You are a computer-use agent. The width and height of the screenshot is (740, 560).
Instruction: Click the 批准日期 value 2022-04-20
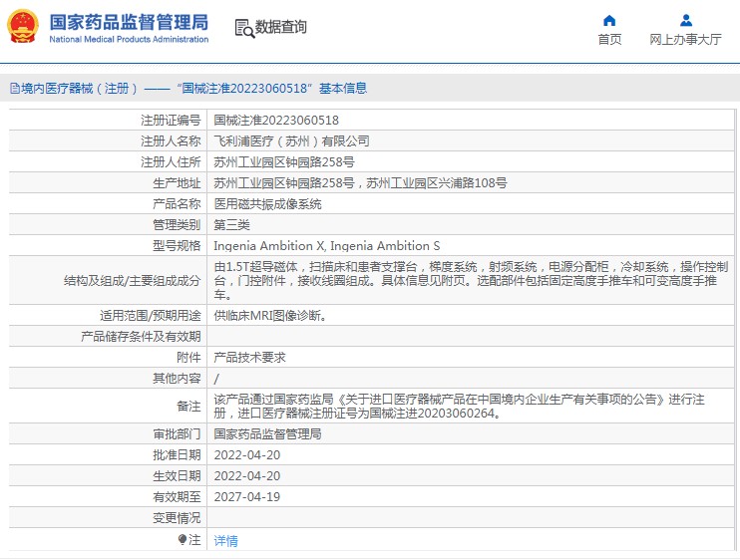pos(246,455)
